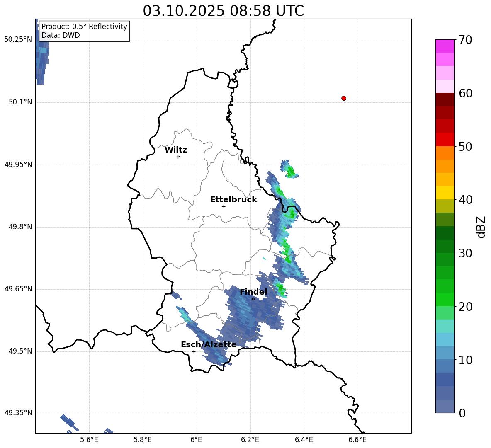Click the colorbar 10 tick label

coord(465,360)
